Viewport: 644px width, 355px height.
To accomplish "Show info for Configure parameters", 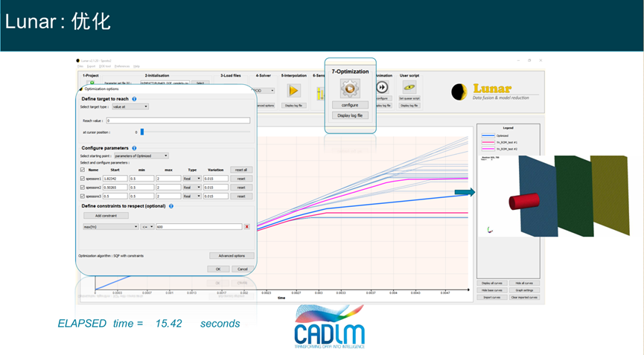I will pyautogui.click(x=134, y=148).
